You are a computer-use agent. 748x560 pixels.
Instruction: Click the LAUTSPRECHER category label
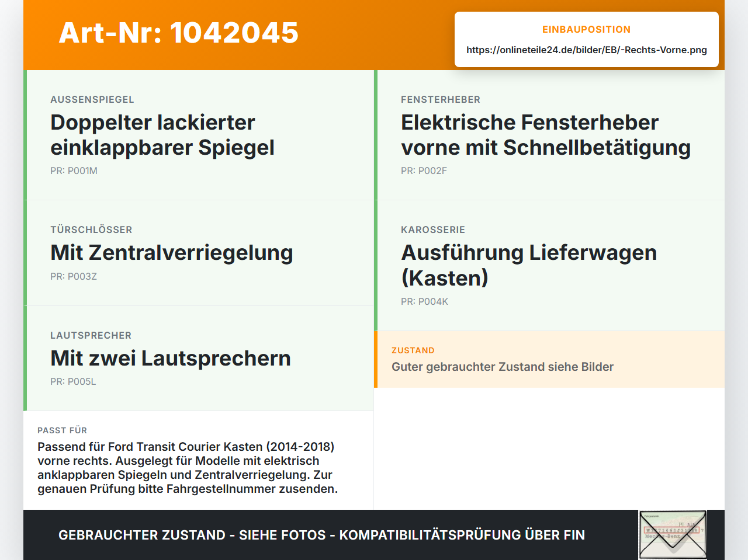pos(91,335)
